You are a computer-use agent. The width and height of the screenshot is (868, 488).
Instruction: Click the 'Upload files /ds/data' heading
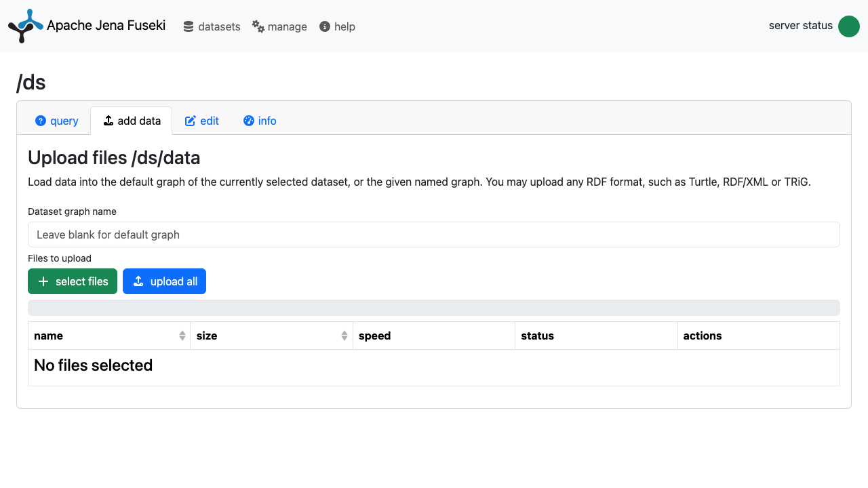pos(114,158)
